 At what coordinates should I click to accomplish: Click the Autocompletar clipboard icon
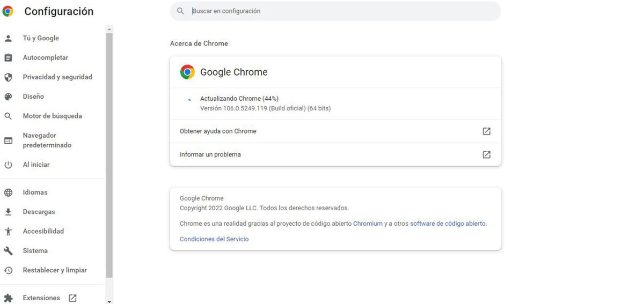pos(8,58)
